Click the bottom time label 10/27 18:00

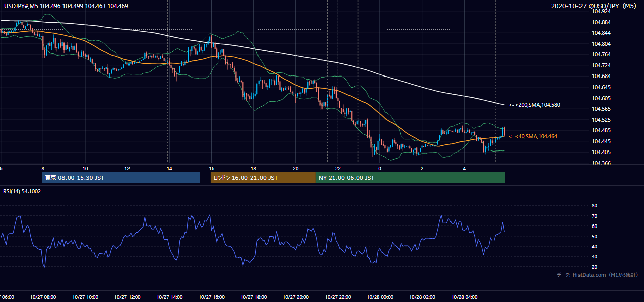253,297
